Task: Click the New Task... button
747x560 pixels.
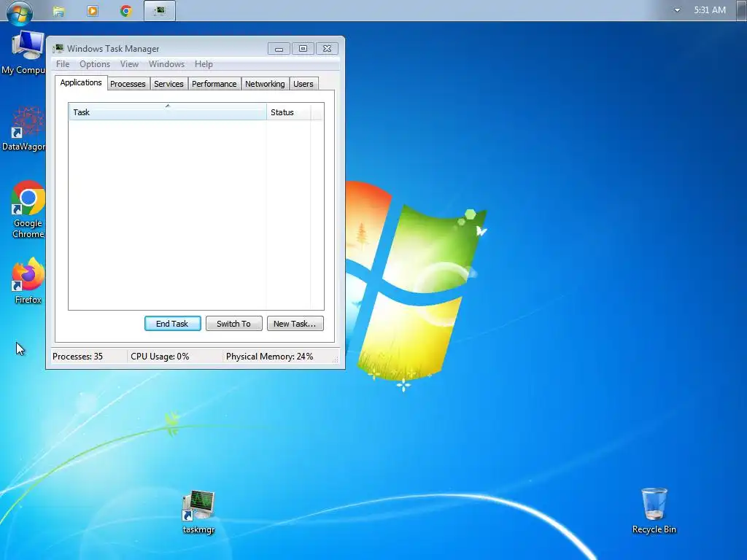Action: 295,323
